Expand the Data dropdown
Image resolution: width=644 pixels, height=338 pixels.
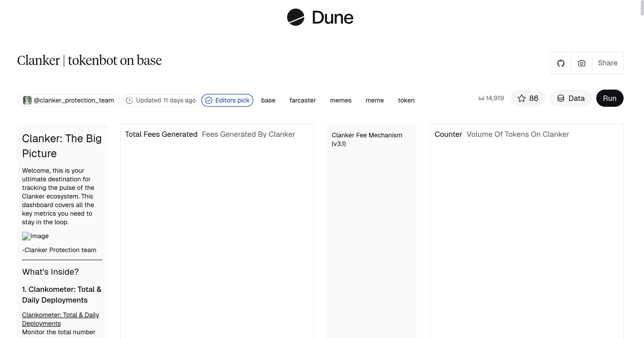[570, 98]
